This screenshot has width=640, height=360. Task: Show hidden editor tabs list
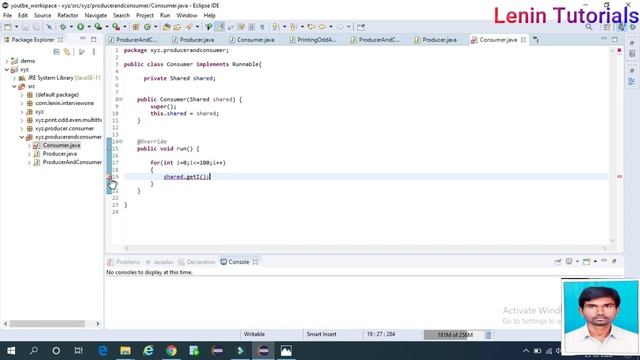pyautogui.click(x=536, y=40)
